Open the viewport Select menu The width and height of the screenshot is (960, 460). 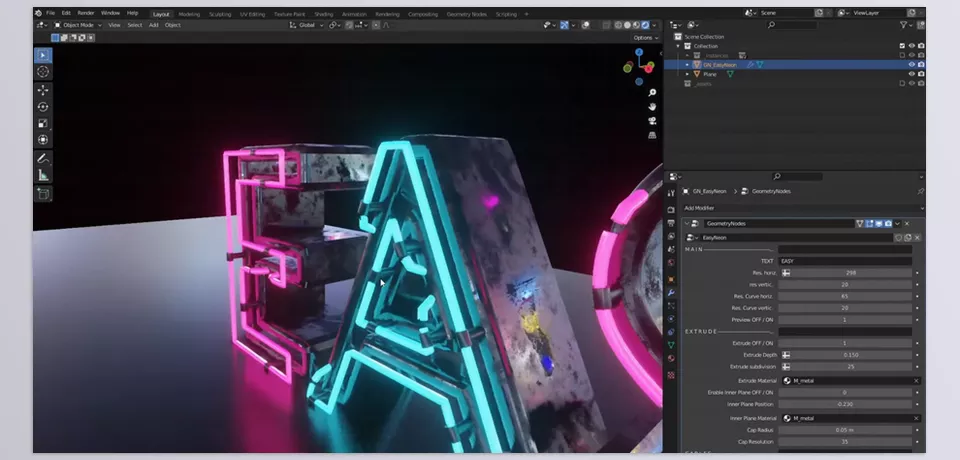coord(135,25)
